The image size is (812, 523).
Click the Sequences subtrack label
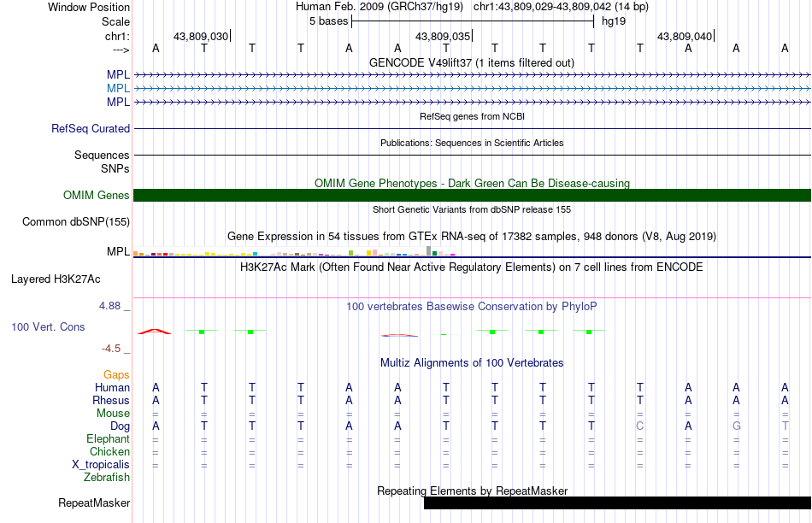tap(102, 155)
